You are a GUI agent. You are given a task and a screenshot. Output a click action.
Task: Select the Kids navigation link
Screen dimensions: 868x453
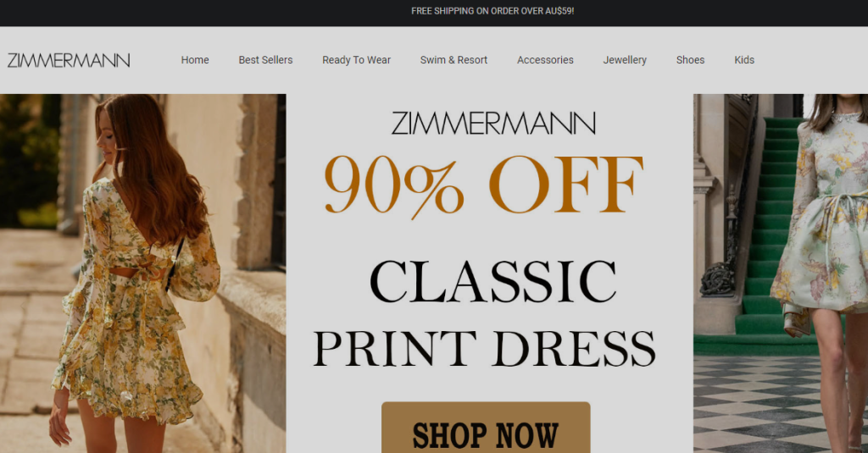(x=744, y=60)
